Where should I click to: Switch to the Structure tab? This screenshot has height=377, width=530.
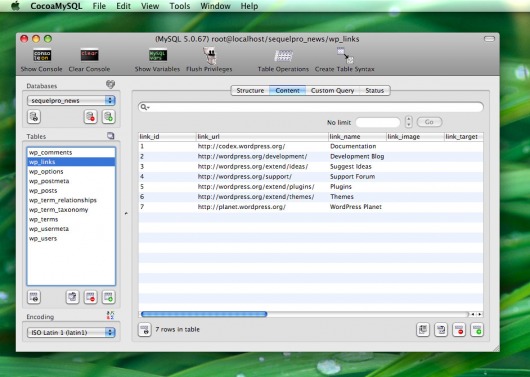click(250, 91)
